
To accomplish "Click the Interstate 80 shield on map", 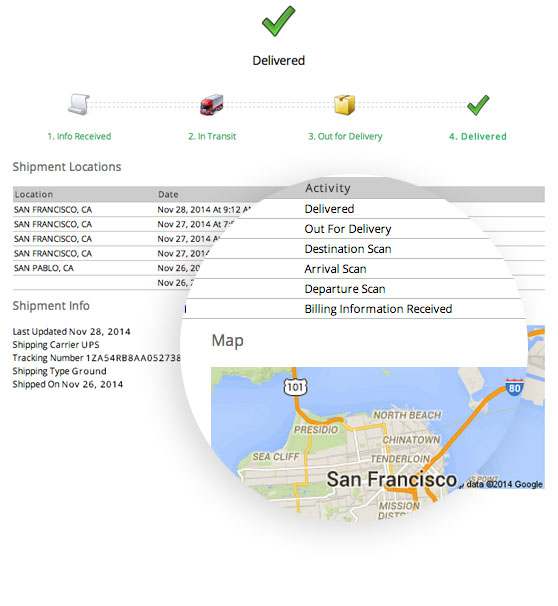I will coord(514,387).
